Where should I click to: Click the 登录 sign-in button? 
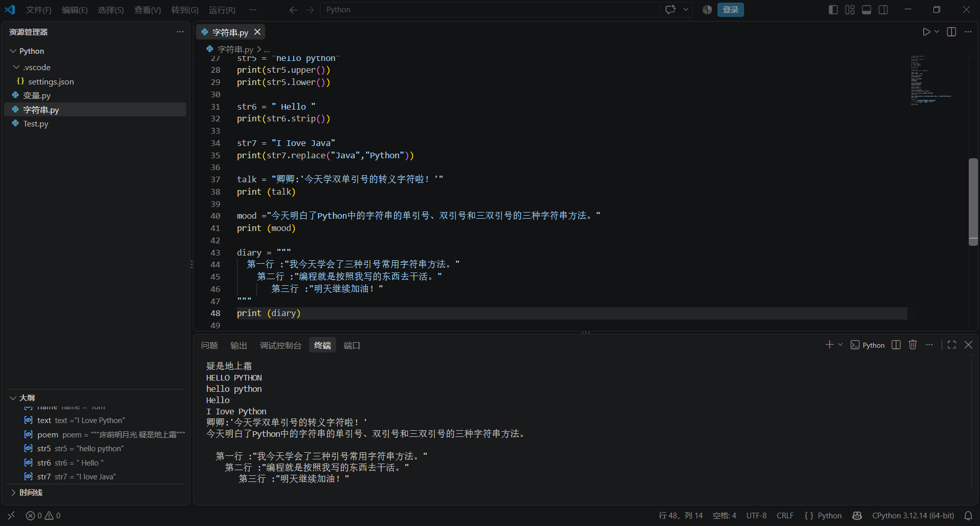click(730, 10)
